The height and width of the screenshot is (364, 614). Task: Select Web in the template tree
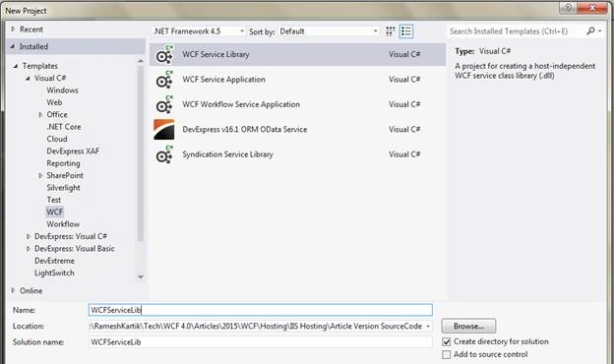tap(54, 102)
